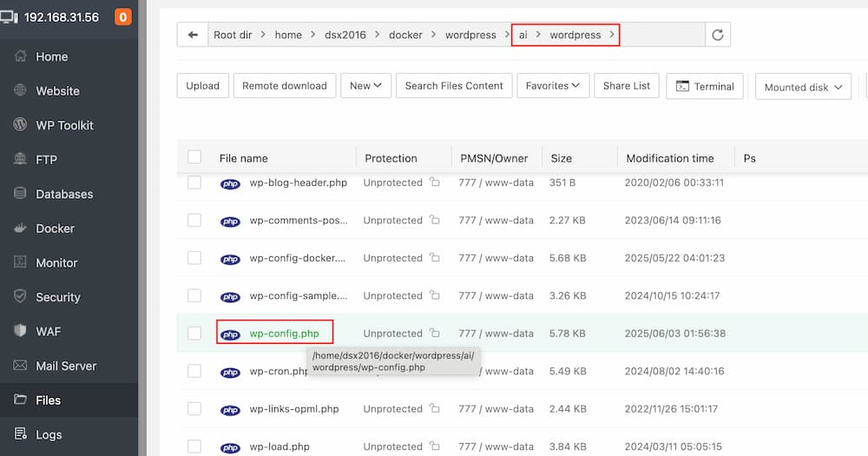The image size is (868, 456).
Task: Click the 5.78 KB size value
Action: point(568,334)
